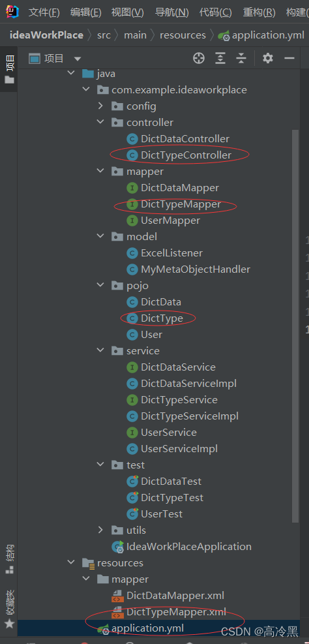Click the test class icon beside DictDataTest
Image resolution: width=309 pixels, height=644 pixels.
click(132, 481)
